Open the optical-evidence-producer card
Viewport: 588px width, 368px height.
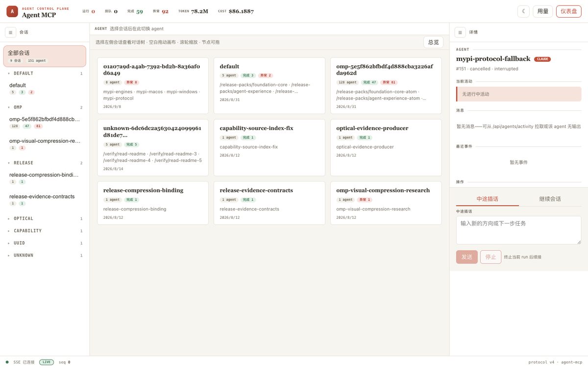(386, 148)
